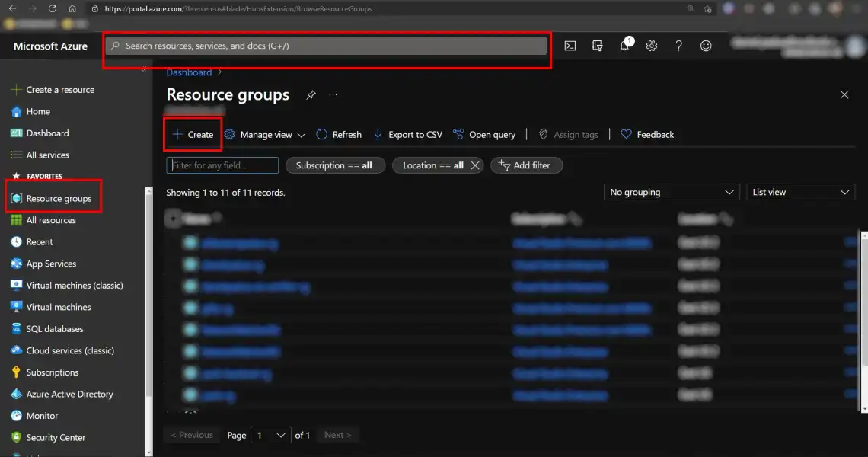Open query for resource groups
The height and width of the screenshot is (457, 868).
tap(484, 134)
